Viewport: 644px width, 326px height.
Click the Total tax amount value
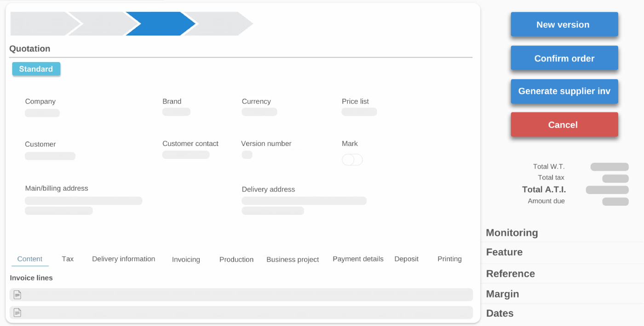coord(615,179)
